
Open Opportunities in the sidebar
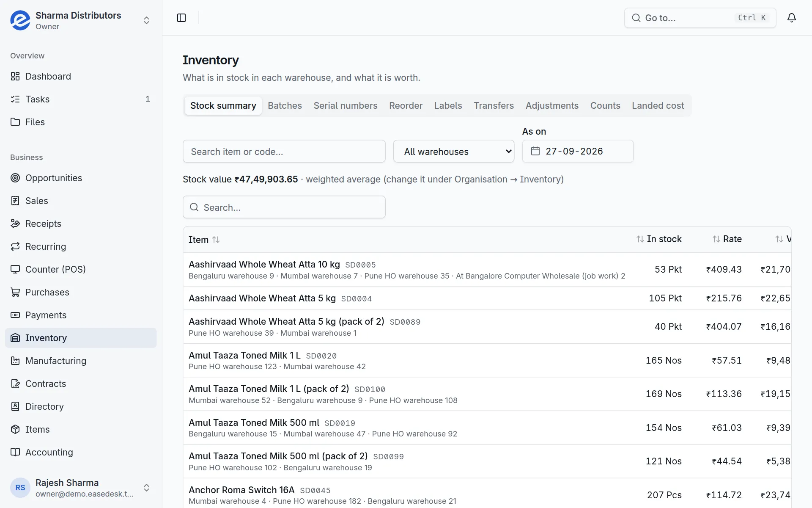click(81, 178)
